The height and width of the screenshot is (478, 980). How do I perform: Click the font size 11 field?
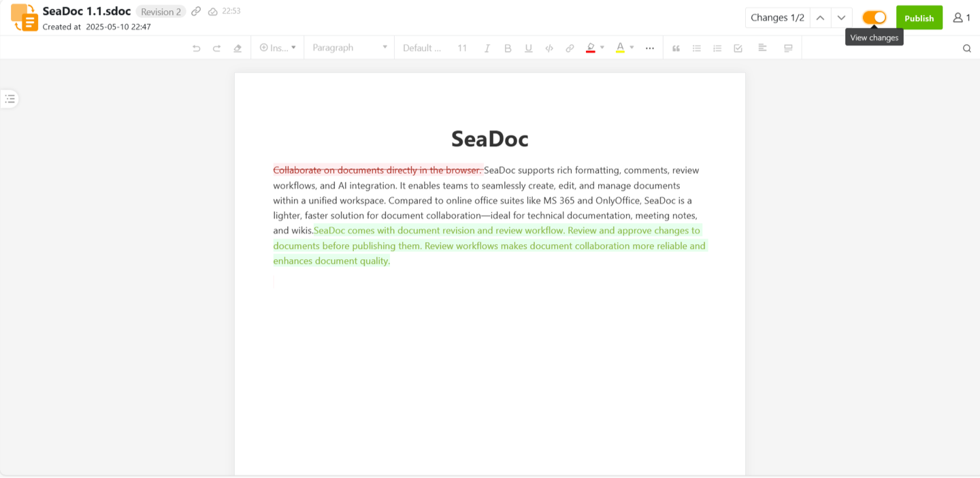tap(462, 48)
